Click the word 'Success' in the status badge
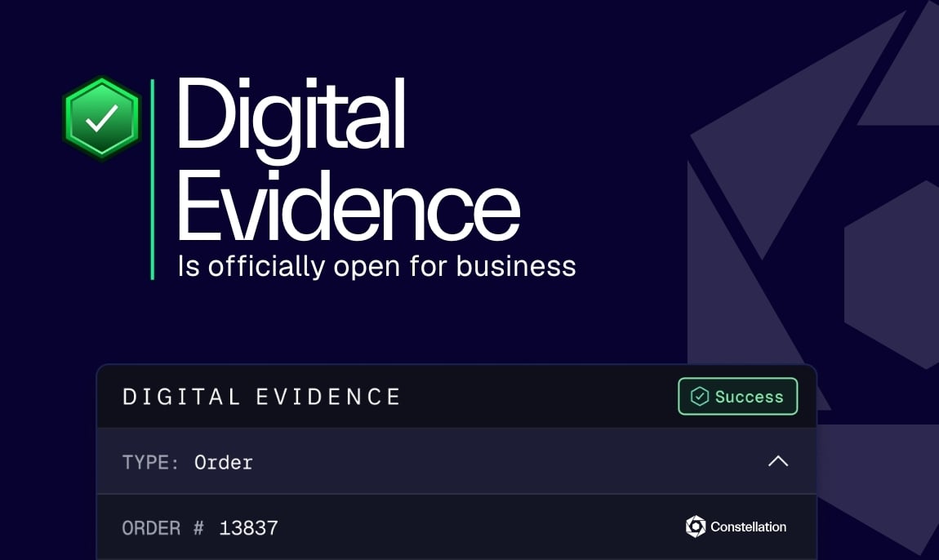This screenshot has width=939, height=560. 749,397
